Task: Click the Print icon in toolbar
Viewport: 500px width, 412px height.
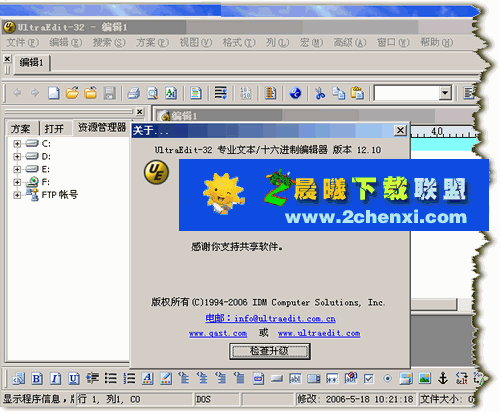Action: [x=134, y=93]
